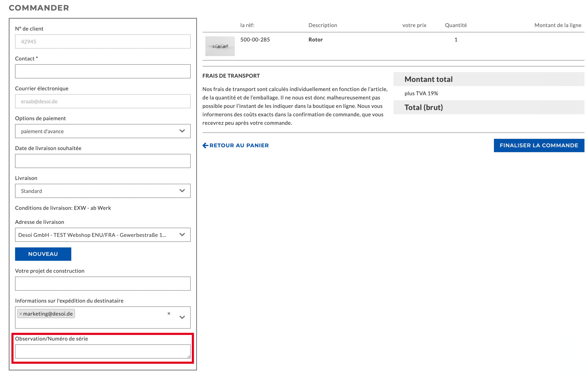Click Finaliser la commande button
This screenshot has width=588, height=375.
click(539, 145)
